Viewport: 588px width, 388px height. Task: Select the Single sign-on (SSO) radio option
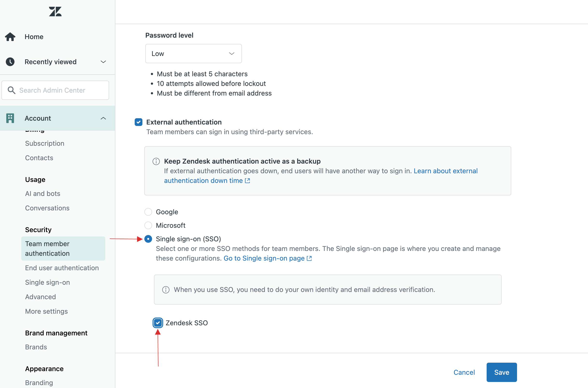coord(148,239)
